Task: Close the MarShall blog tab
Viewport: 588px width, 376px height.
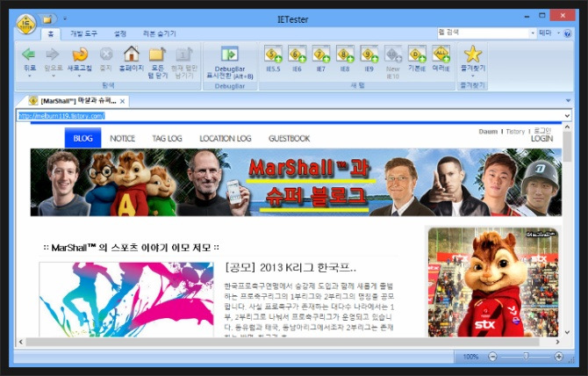Action: coord(122,101)
